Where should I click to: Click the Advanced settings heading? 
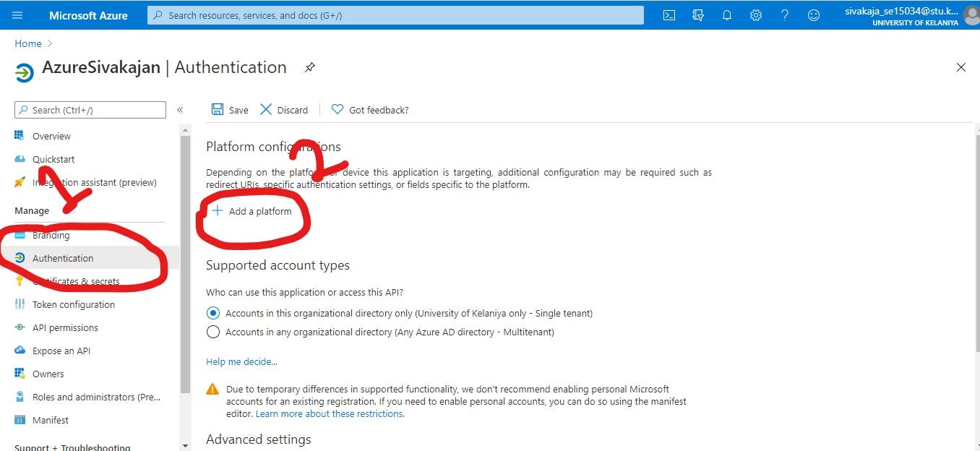click(259, 439)
